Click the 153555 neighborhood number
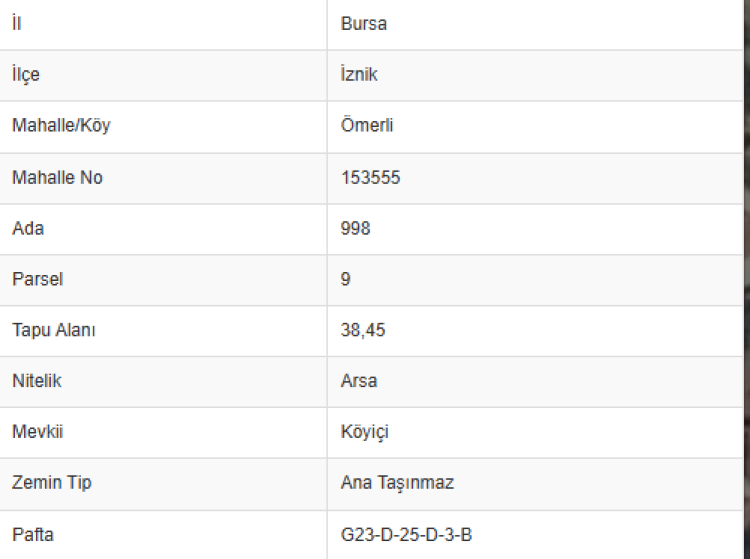 [371, 178]
